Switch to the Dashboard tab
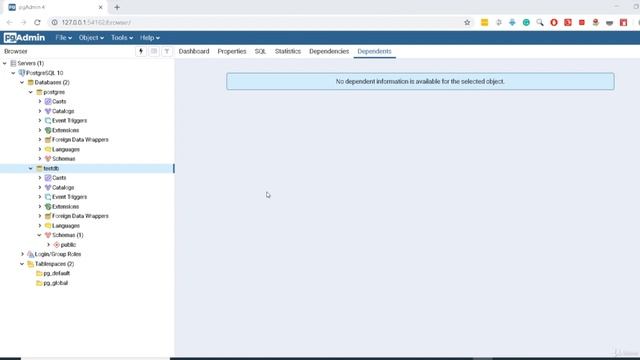The image size is (640, 360). (194, 51)
